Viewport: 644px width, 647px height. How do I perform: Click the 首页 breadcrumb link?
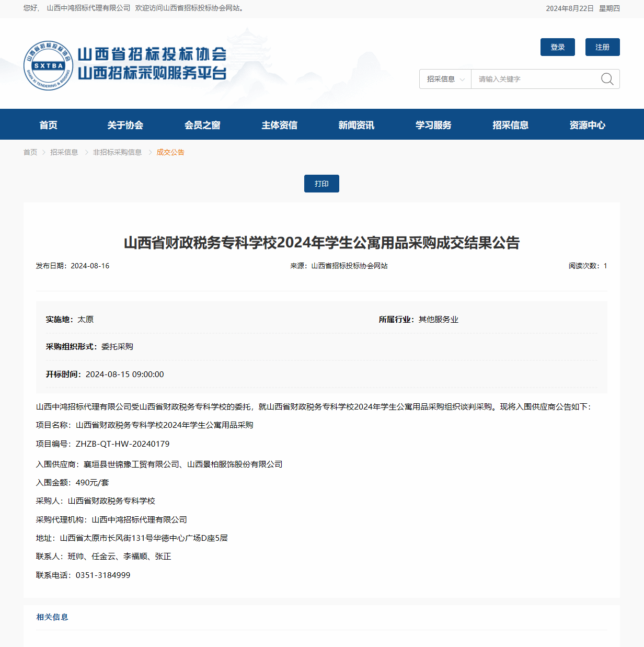pos(30,152)
